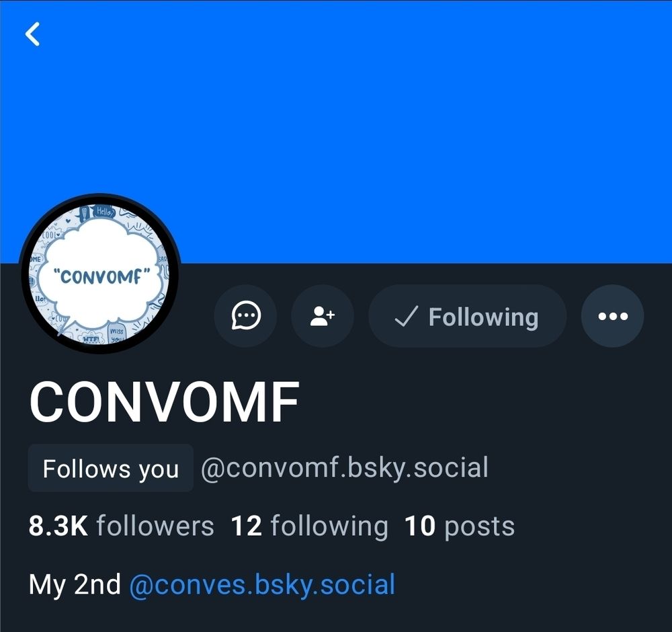Visit the @conves.bsky.social profile link
Screen dimensions: 672x632
pyautogui.click(x=262, y=585)
